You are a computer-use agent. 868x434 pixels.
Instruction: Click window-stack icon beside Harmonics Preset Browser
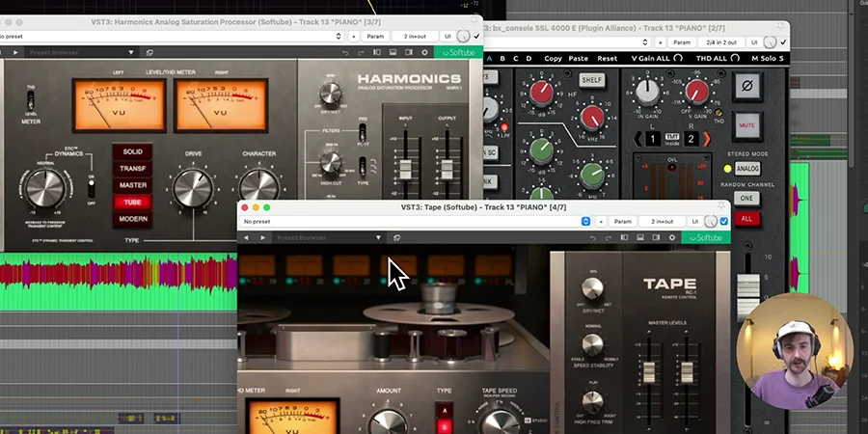click(x=149, y=53)
